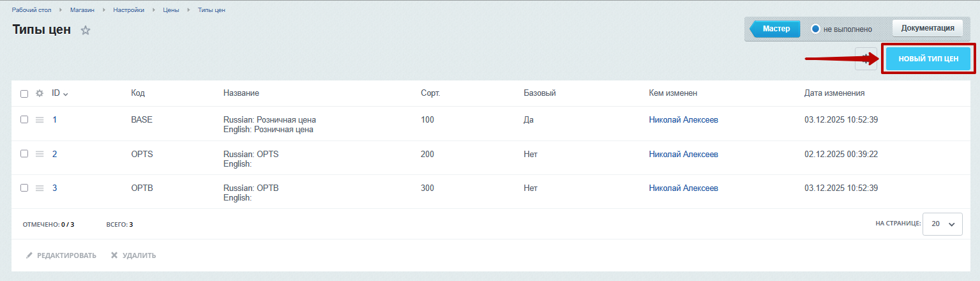Tick the select-all checkbox in table header
The width and height of the screenshot is (980, 281).
click(x=24, y=94)
